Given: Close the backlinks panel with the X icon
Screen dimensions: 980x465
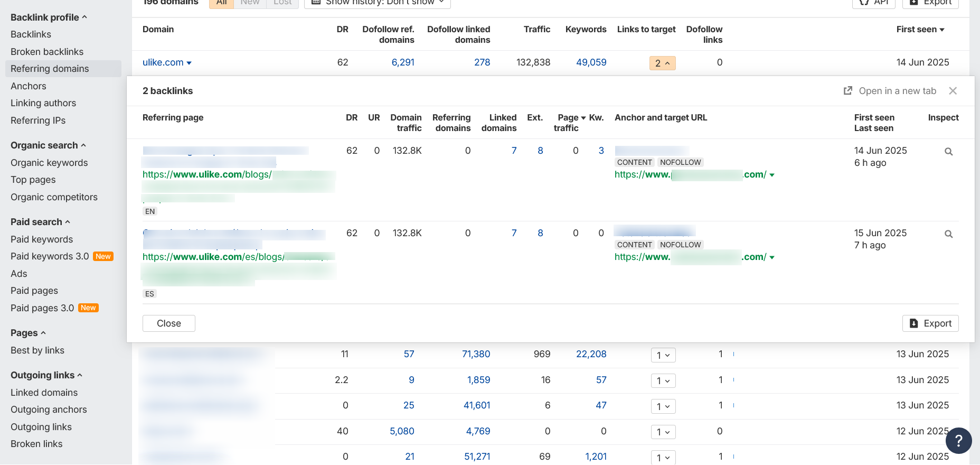Looking at the screenshot, I should [x=953, y=91].
